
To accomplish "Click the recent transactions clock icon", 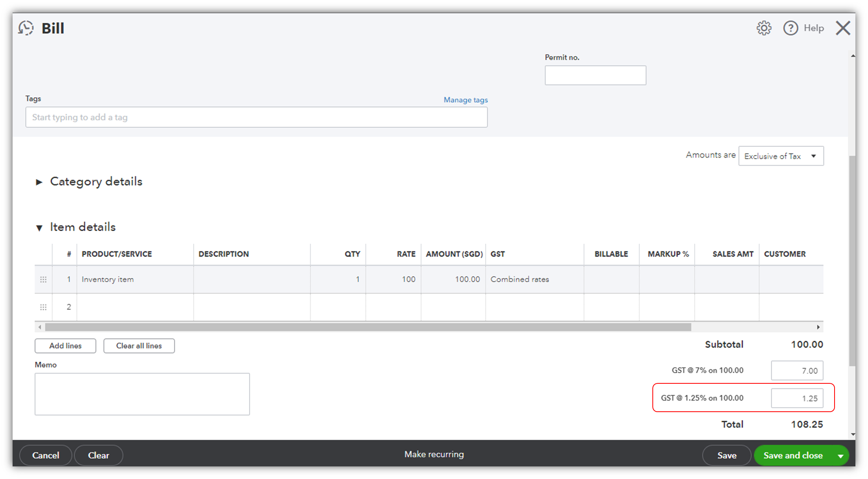I will [26, 28].
